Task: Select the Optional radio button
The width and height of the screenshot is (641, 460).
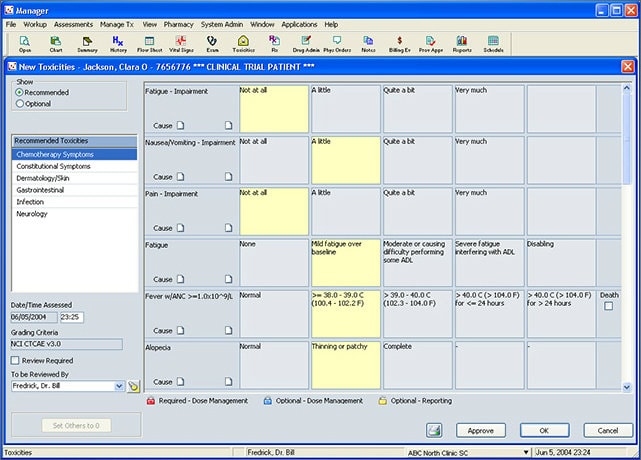Action: 20,103
